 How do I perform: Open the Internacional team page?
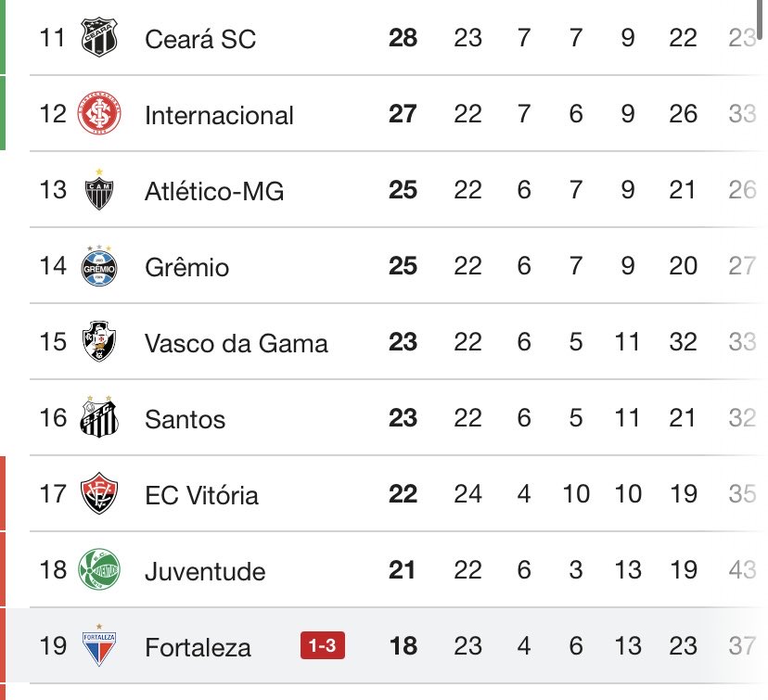click(219, 115)
